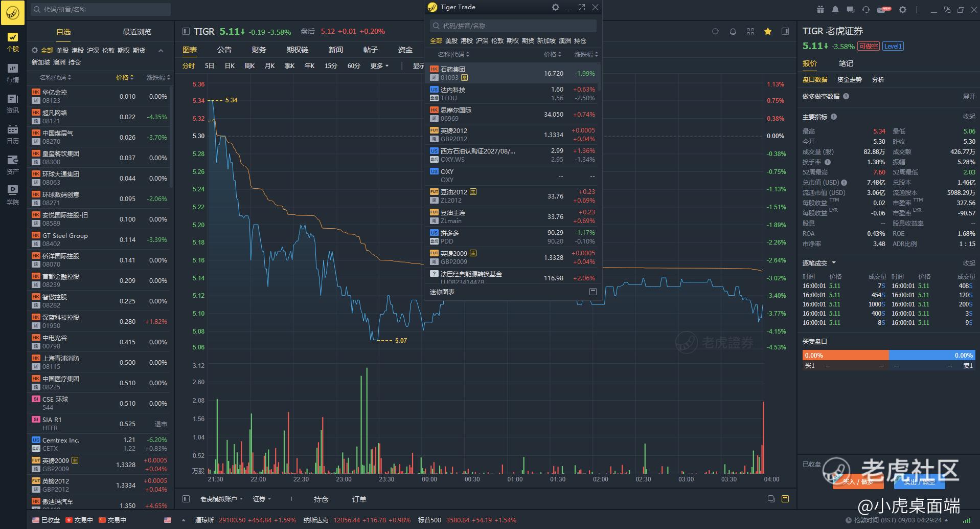Image resolution: width=980 pixels, height=529 pixels.
Task: Open 老虎模拟账户 account dropdown
Action: [221, 499]
